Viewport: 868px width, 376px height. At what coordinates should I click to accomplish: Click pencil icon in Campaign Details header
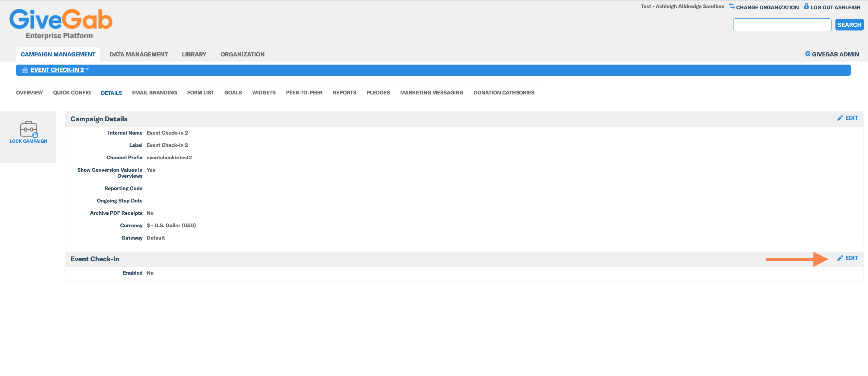tap(840, 118)
